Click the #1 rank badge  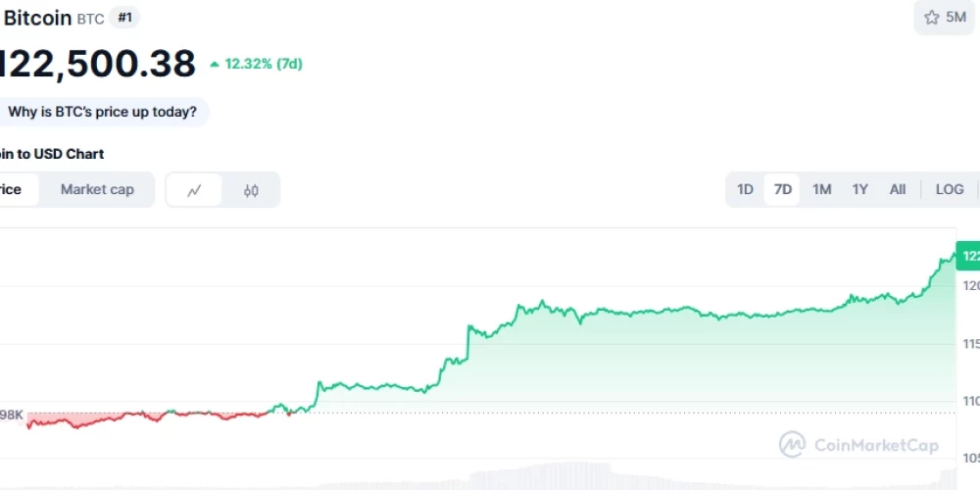124,18
